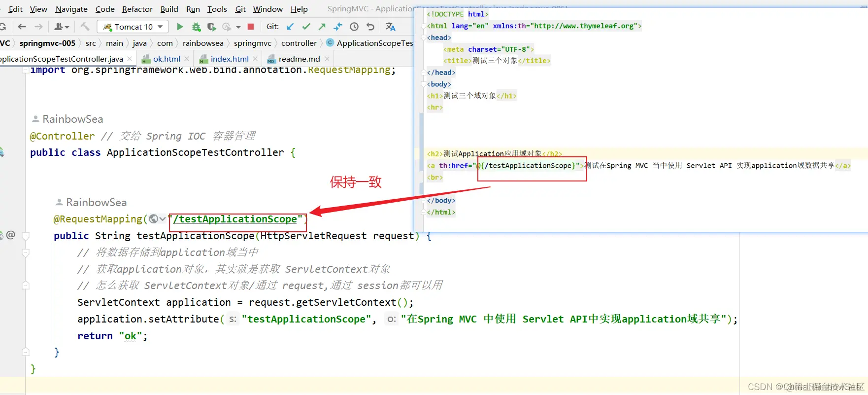Start debugging with the green bug icon

point(196,27)
